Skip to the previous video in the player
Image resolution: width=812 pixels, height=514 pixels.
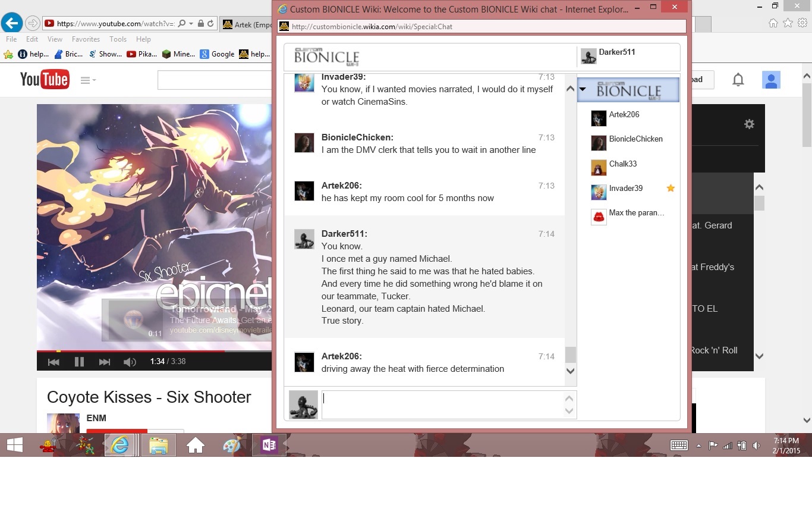[53, 362]
